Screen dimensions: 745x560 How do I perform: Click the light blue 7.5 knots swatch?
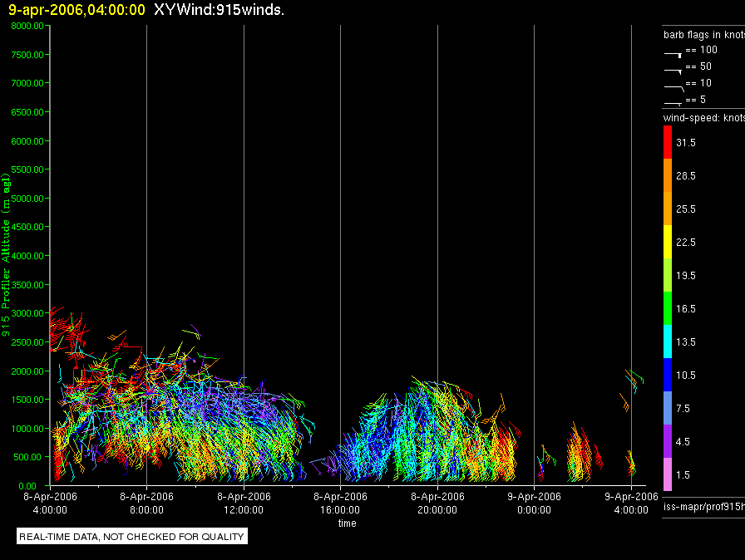668,408
